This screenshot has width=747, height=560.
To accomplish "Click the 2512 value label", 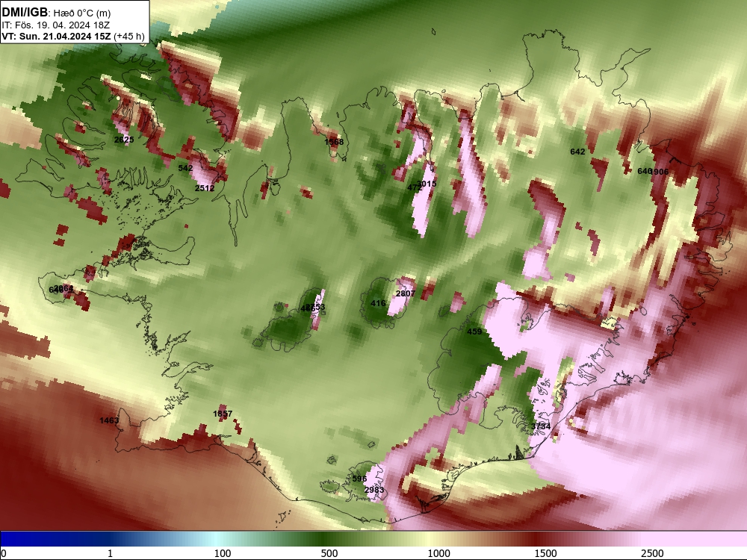I will coord(205,188).
